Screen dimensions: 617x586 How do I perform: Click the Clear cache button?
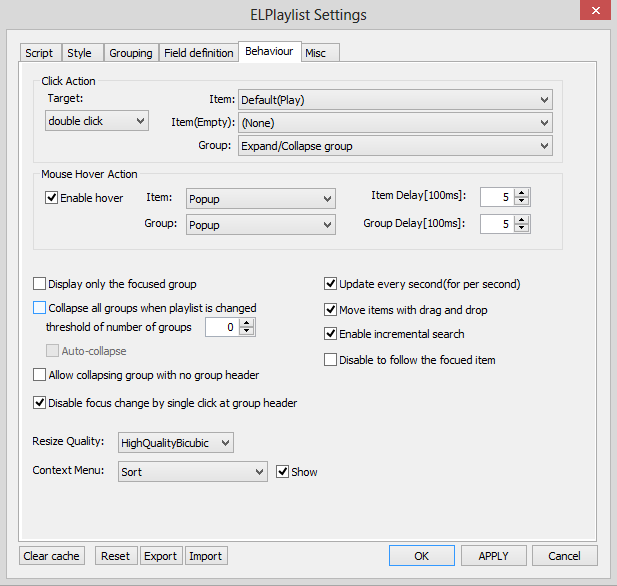(51, 556)
